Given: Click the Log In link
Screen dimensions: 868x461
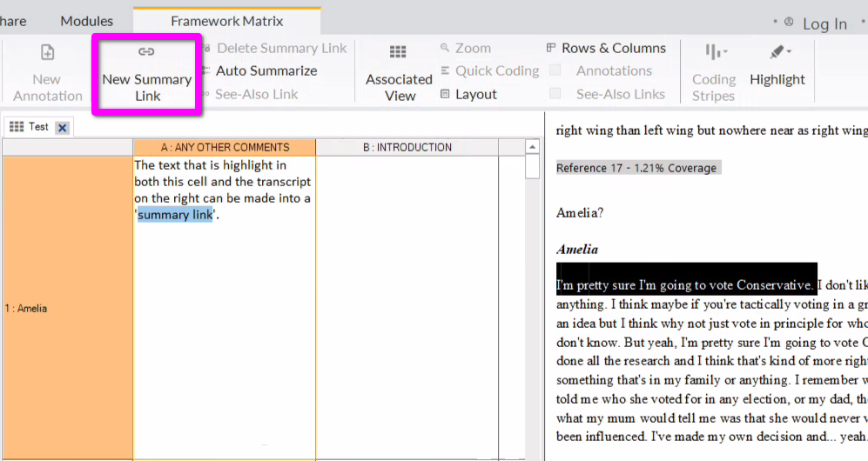Looking at the screenshot, I should (x=824, y=23).
